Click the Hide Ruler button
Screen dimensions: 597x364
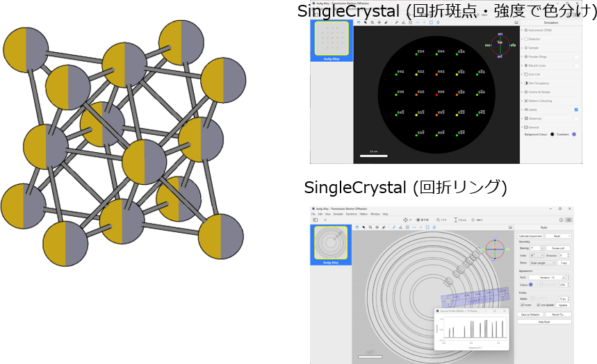pos(544,322)
